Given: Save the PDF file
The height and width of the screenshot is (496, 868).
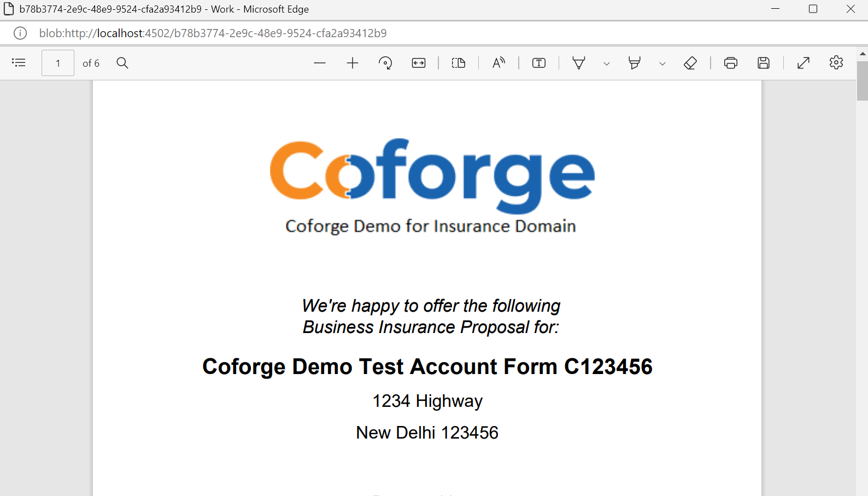Looking at the screenshot, I should coord(764,63).
